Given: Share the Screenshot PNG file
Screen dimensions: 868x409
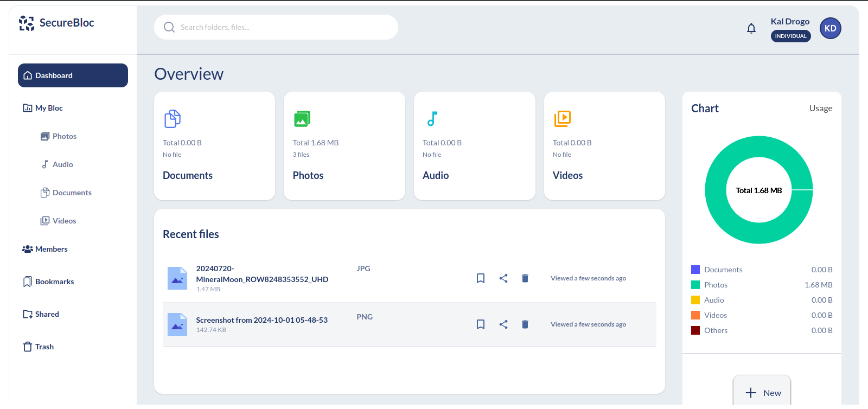Looking at the screenshot, I should point(503,324).
